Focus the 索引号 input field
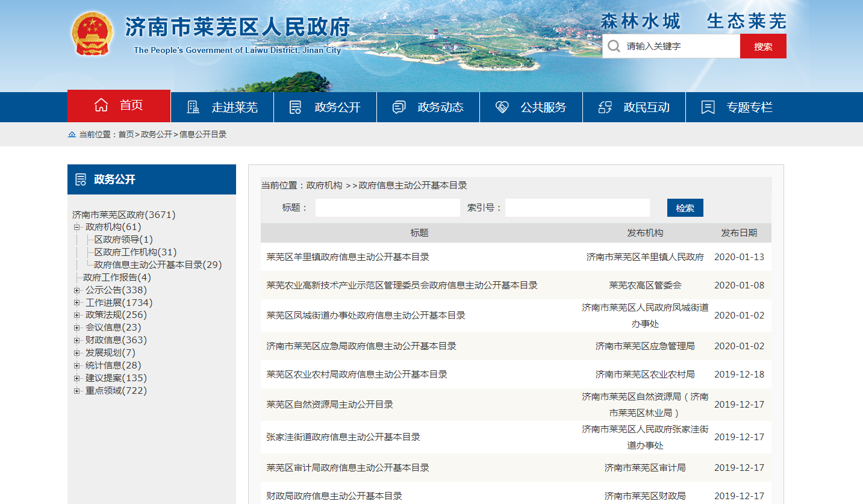Viewport: 863px width, 504px height. pos(578,208)
